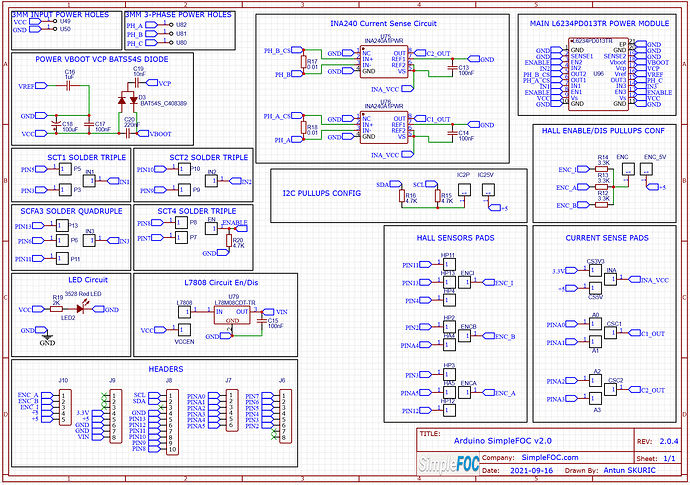
Task: Click the drawn-by name 'Antun SKURIC'
Action: pos(629,470)
